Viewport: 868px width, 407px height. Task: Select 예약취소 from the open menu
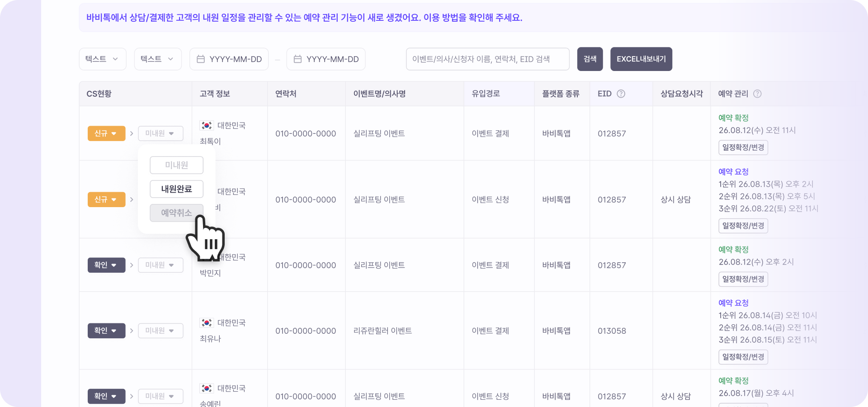point(176,213)
